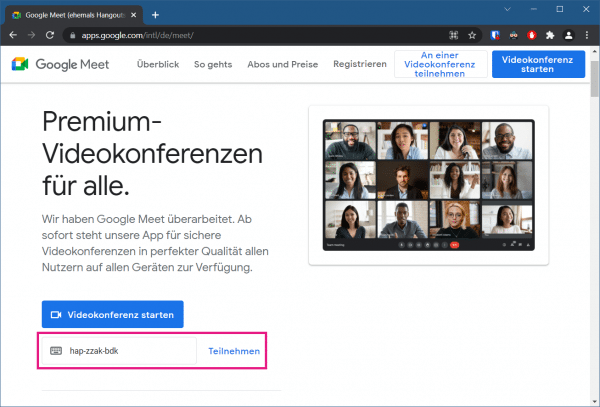This screenshot has width=600, height=407.
Task: Click the Teilnehmen link
Action: click(x=234, y=351)
